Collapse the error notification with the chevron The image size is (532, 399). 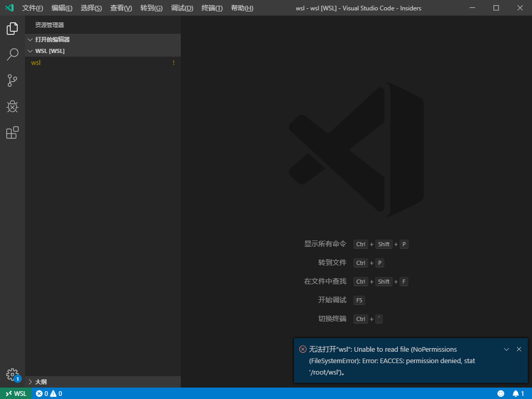[507, 349]
